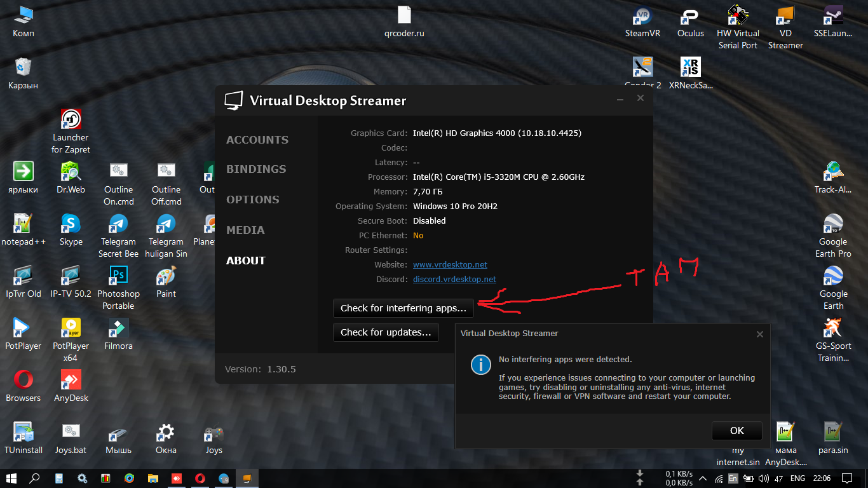Launch VD Streamer desktop shortcut
Screen dimensions: 868x488
pyautogui.click(x=785, y=17)
